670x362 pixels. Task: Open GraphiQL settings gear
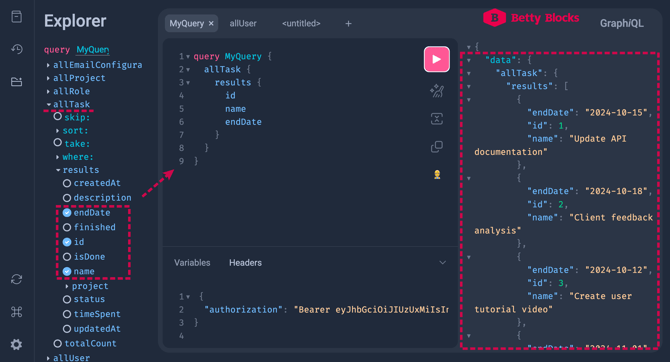pos(17,344)
